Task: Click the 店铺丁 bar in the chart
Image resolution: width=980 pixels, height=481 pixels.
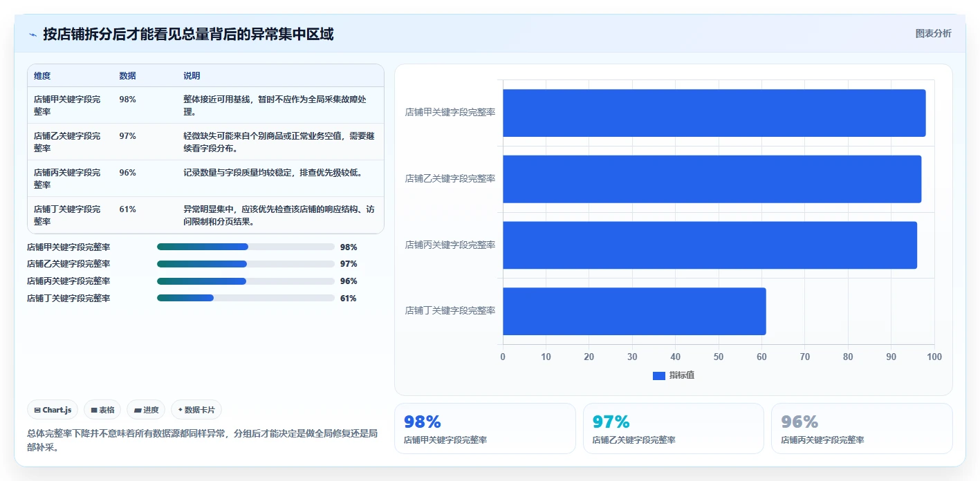Action: [634, 311]
